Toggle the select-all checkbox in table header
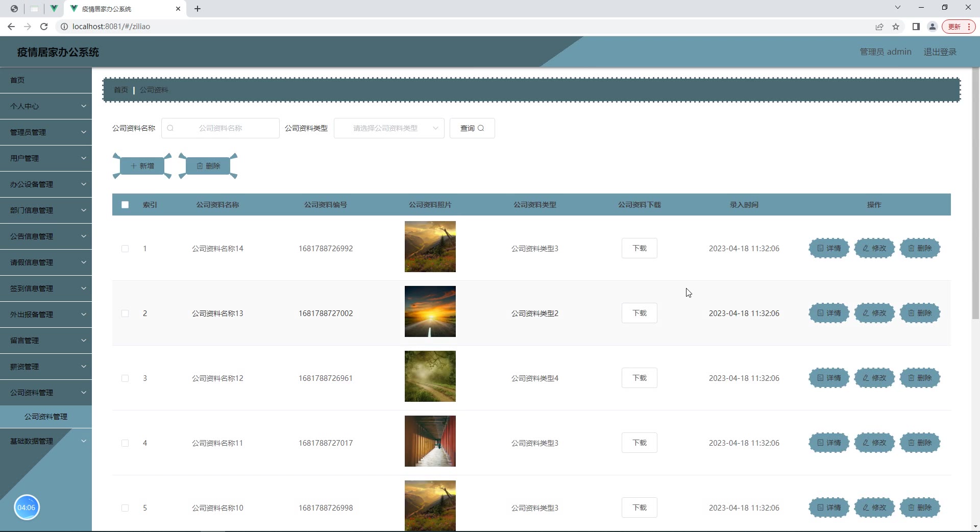980x532 pixels. [125, 205]
